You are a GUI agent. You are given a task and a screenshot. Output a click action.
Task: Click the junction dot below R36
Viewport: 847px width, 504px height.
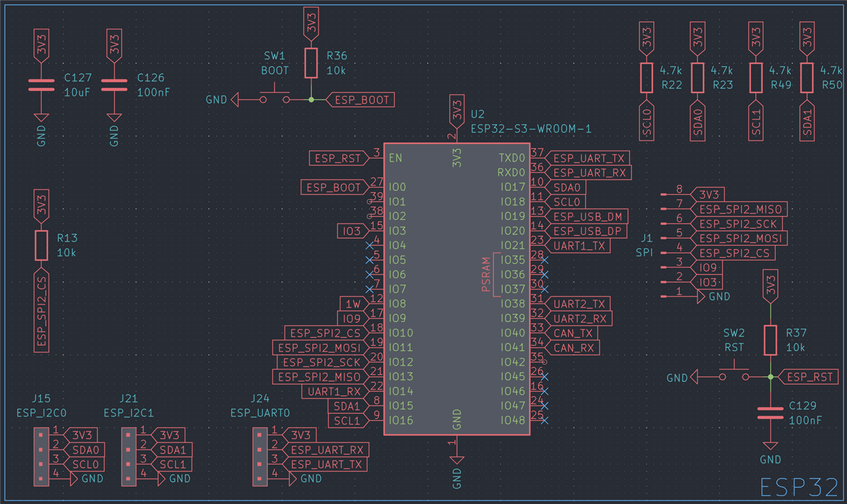click(311, 100)
